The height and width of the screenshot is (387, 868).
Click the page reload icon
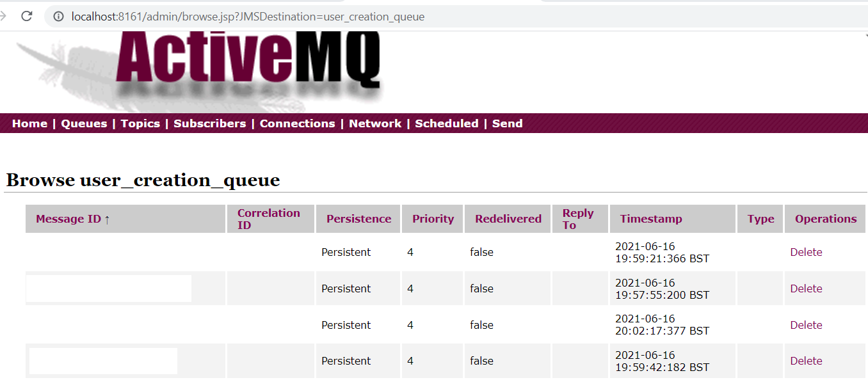(26, 16)
